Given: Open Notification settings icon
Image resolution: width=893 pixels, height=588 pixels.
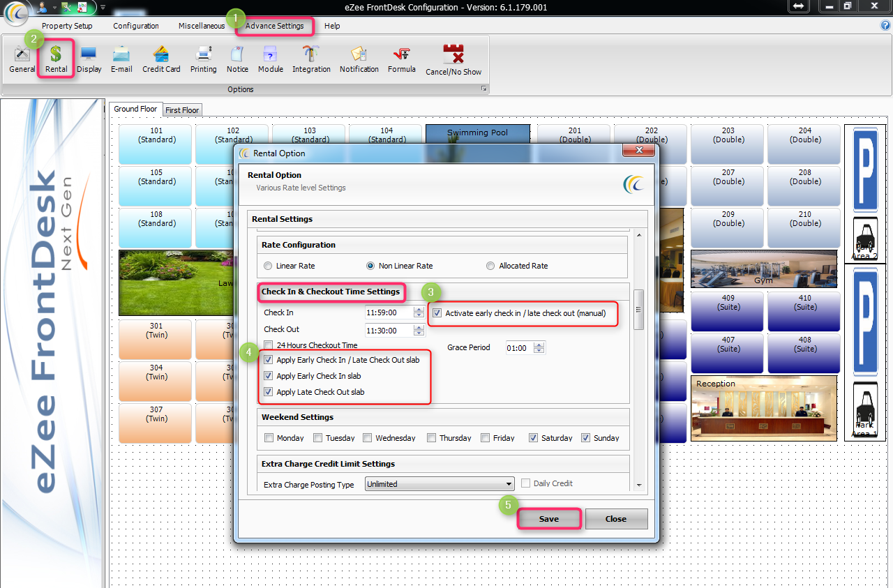Looking at the screenshot, I should point(359,59).
